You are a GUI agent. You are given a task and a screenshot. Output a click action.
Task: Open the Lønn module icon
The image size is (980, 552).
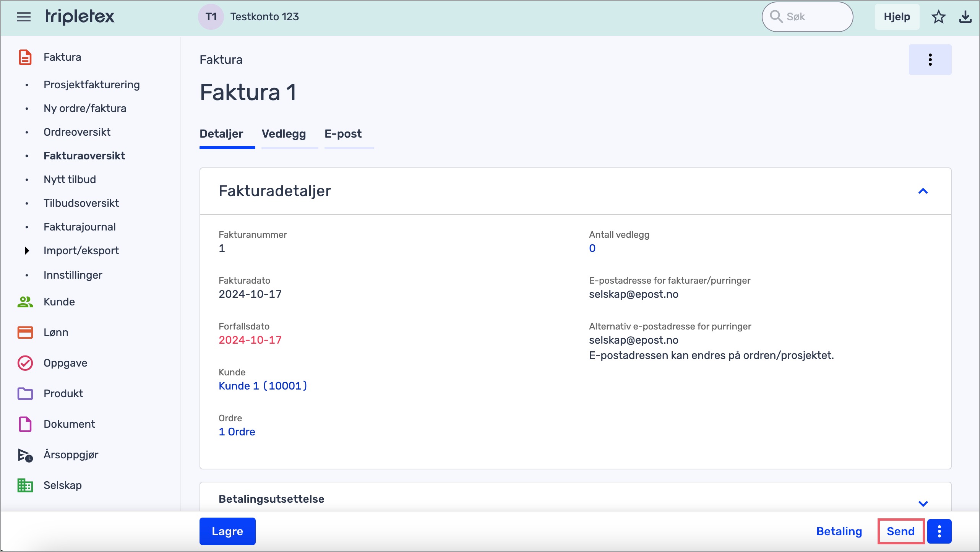pyautogui.click(x=25, y=332)
